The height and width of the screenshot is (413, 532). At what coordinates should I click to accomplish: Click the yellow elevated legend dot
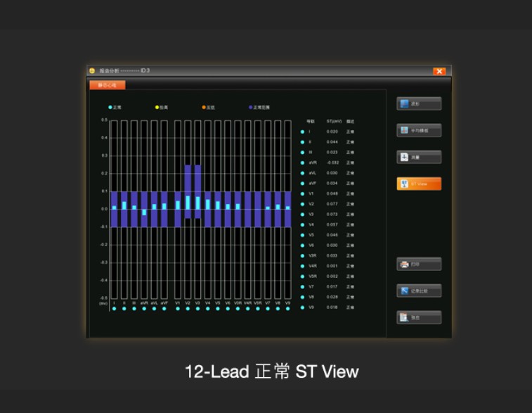[x=157, y=108]
